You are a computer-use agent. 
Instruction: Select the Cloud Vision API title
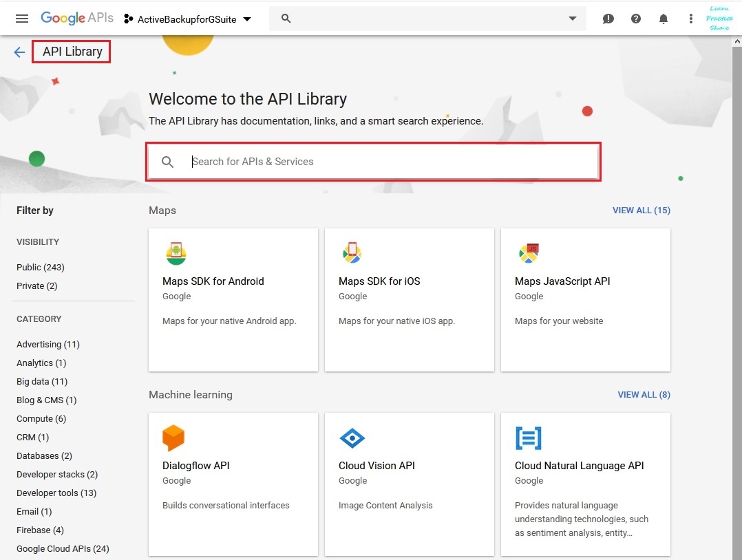pos(377,465)
